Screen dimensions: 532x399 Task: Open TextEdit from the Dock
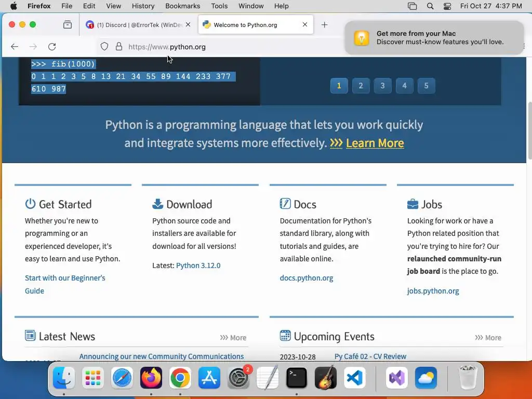pyautogui.click(x=268, y=378)
